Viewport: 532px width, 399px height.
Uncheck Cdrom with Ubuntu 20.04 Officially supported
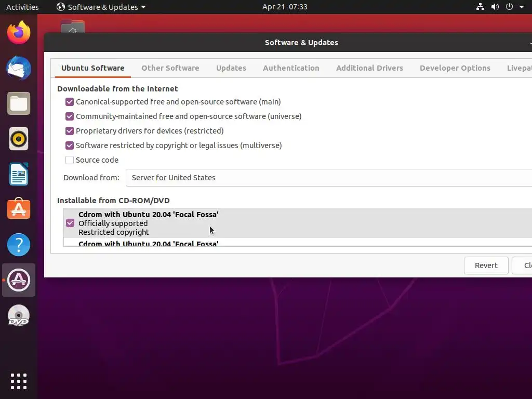pyautogui.click(x=70, y=223)
